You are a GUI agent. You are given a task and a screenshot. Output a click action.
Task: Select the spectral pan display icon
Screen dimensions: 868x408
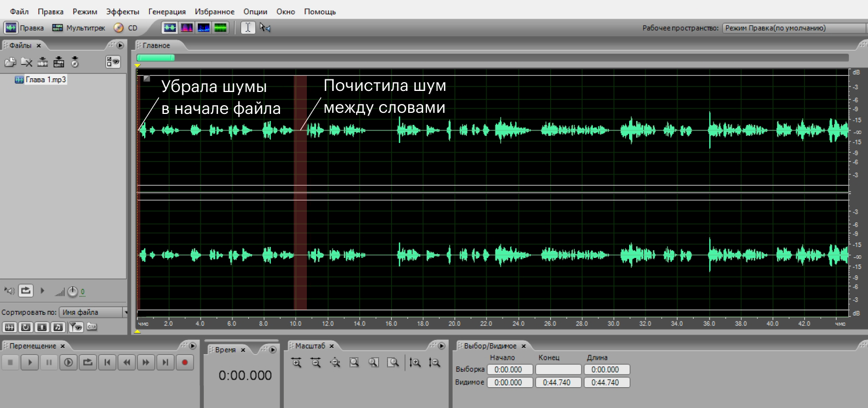pos(204,27)
